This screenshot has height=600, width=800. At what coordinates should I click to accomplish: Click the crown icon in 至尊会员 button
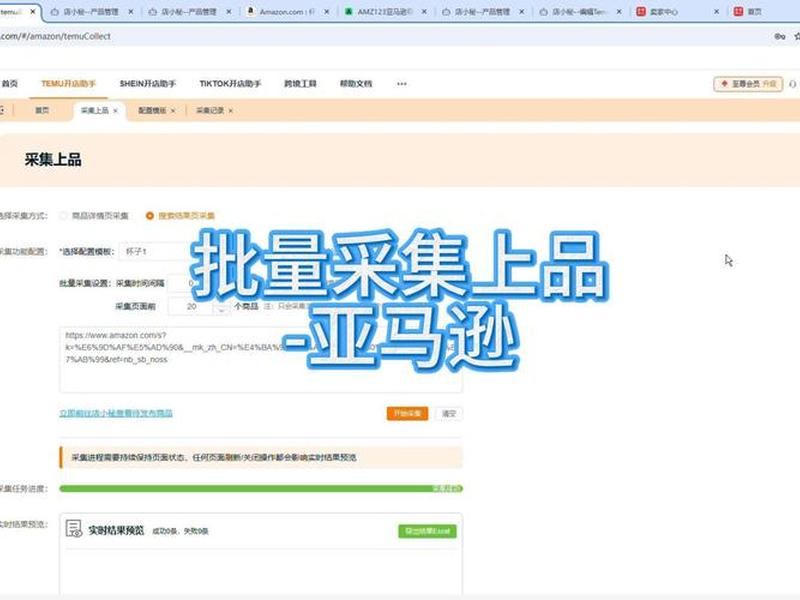[724, 84]
